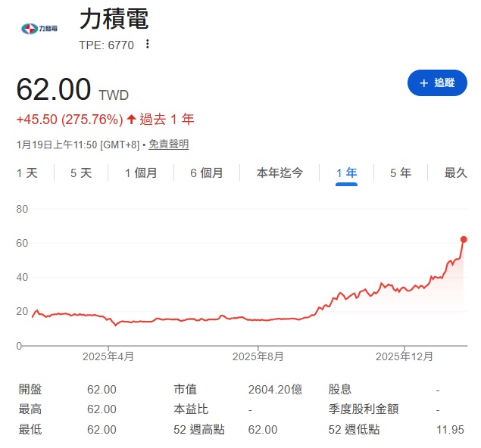Click the red upward arrow price indicator
Viewport: 481px width, 448px height.
pyautogui.click(x=131, y=119)
